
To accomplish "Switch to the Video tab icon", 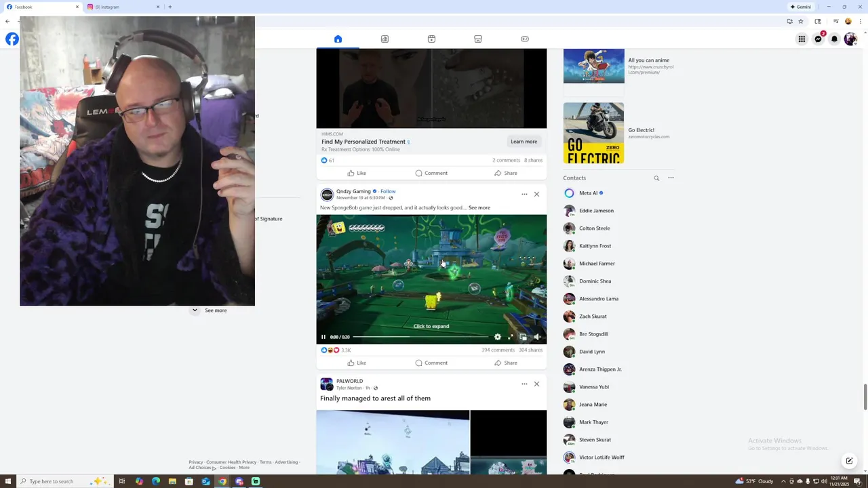I will point(431,39).
